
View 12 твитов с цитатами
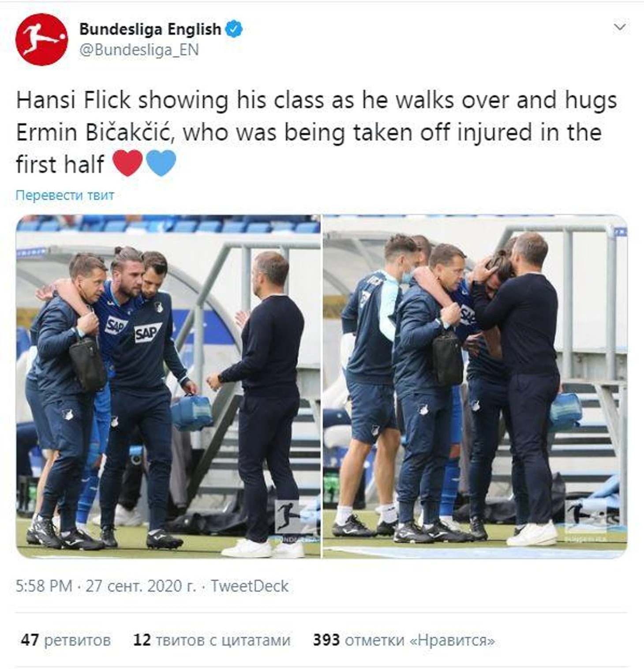click(x=212, y=640)
